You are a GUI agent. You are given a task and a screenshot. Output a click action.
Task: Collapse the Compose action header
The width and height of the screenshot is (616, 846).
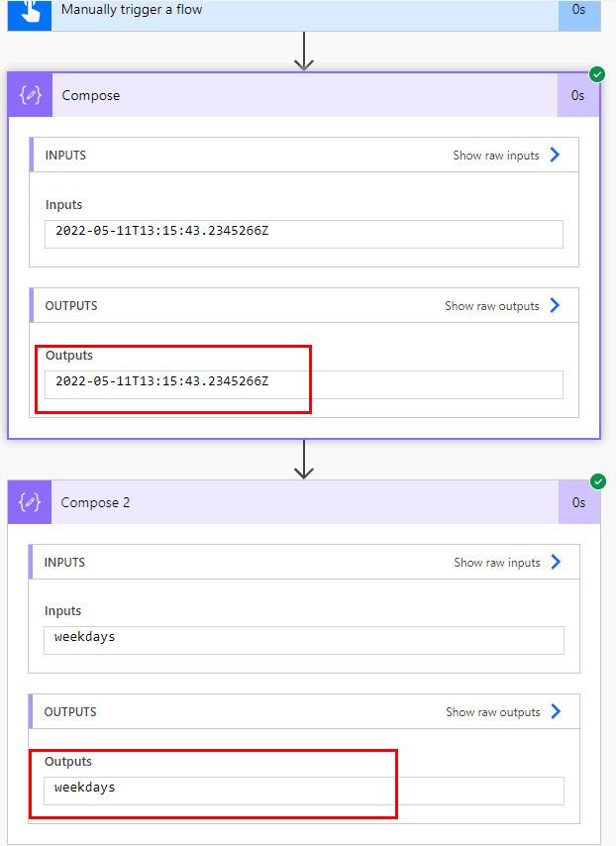click(x=305, y=95)
